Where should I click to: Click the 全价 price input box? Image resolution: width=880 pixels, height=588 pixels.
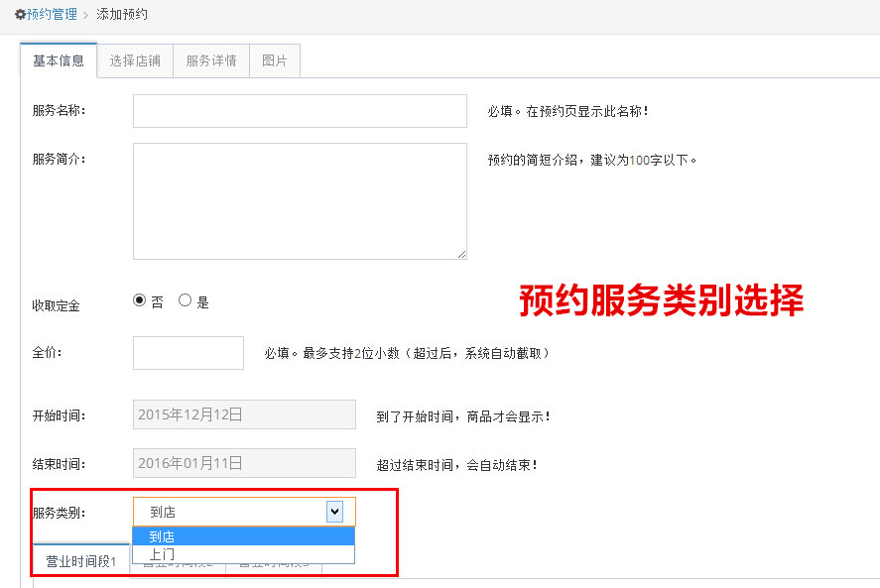click(x=189, y=353)
